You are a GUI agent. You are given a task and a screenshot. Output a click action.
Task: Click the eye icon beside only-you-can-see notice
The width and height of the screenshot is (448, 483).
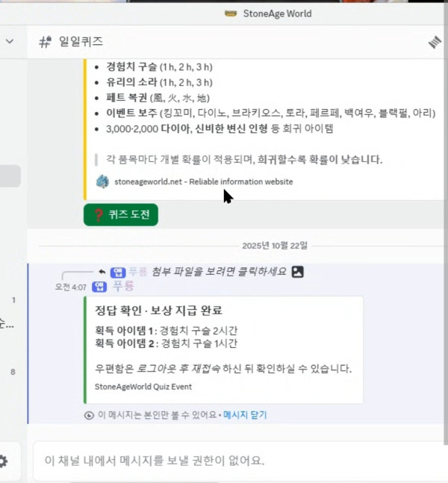pyautogui.click(x=89, y=415)
